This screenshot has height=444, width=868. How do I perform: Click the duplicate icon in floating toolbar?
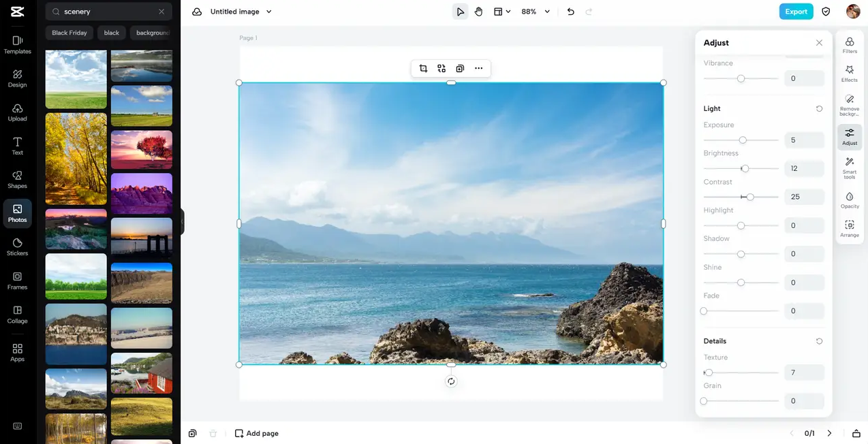pos(460,68)
